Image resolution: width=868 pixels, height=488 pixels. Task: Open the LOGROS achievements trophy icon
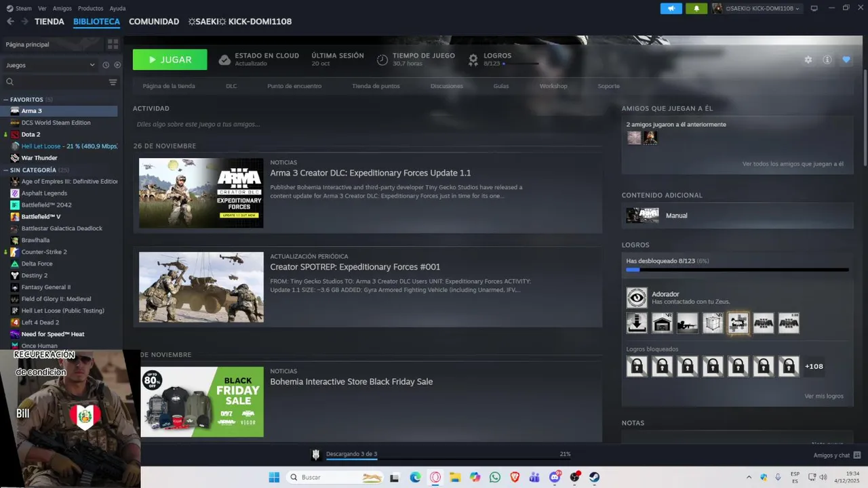473,60
